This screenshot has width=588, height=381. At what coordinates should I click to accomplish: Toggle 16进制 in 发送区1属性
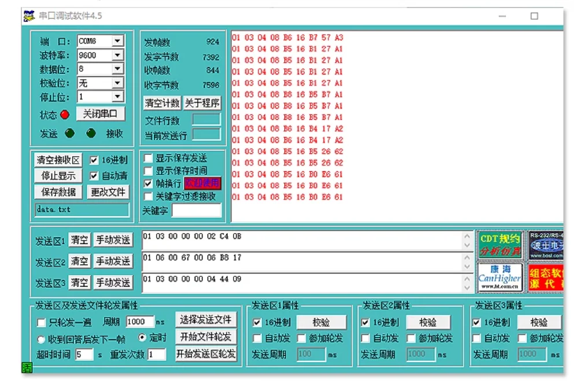257,322
